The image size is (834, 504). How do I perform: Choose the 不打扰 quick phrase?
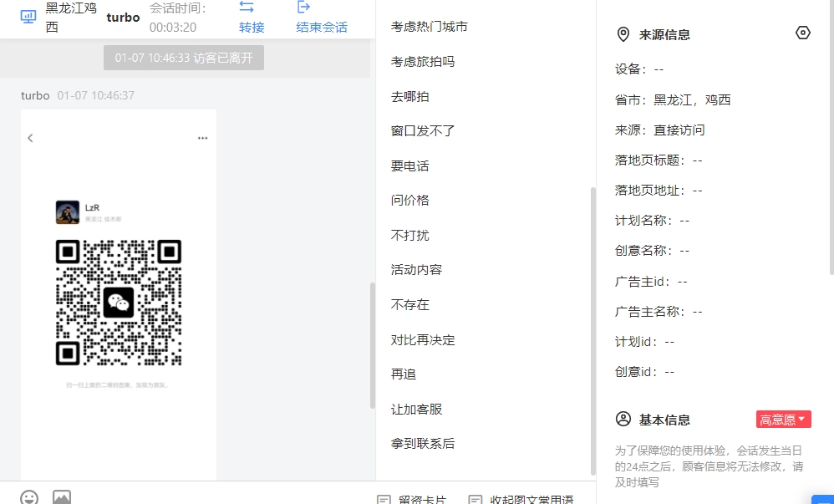tap(410, 235)
